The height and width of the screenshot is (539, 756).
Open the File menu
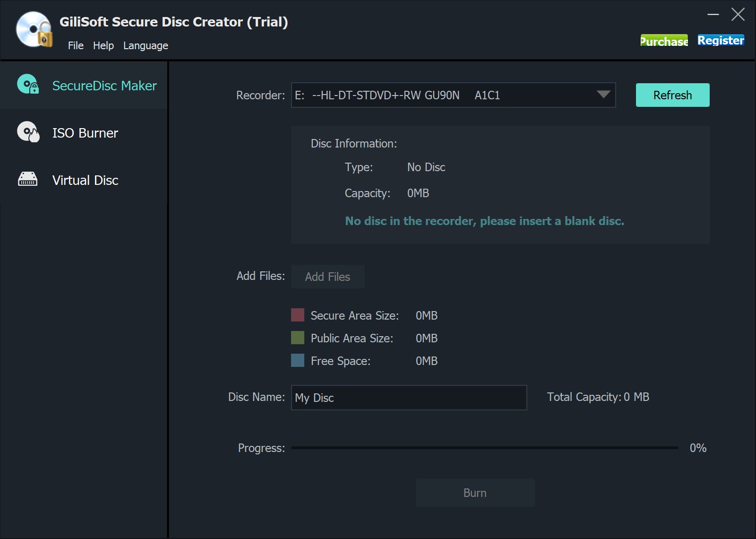coord(76,45)
